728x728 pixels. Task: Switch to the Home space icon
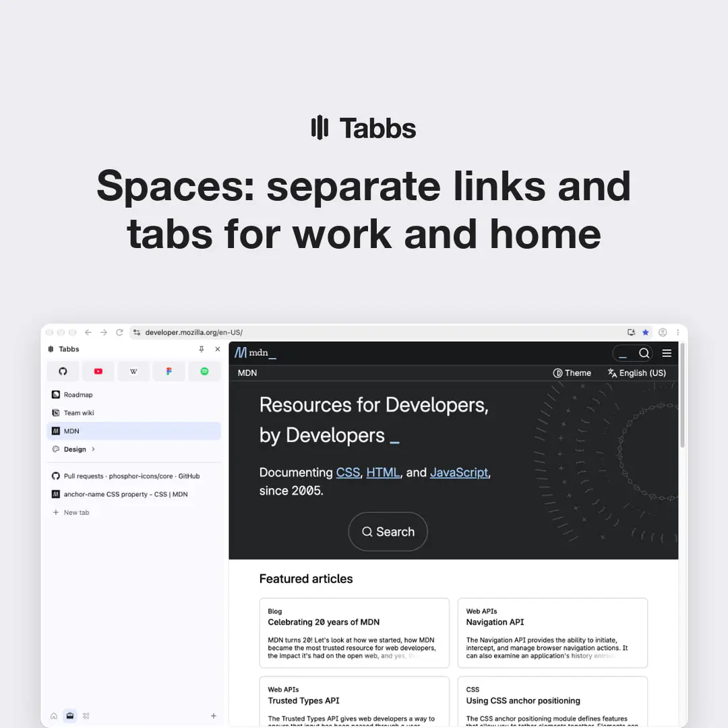54,716
